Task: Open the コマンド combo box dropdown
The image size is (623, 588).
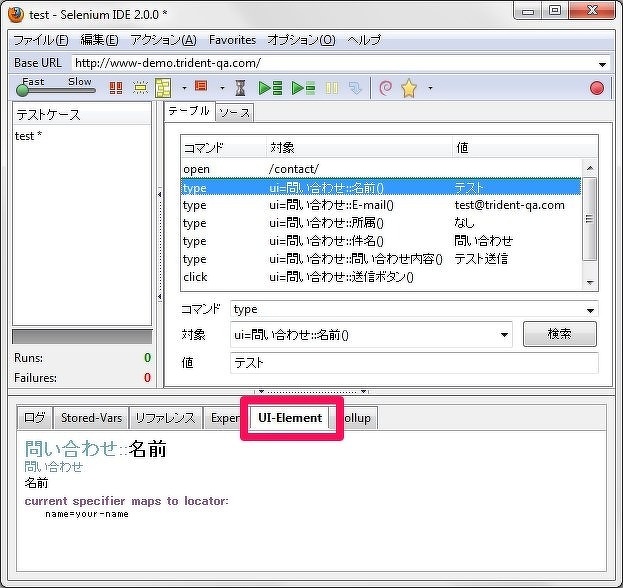Action: point(590,310)
